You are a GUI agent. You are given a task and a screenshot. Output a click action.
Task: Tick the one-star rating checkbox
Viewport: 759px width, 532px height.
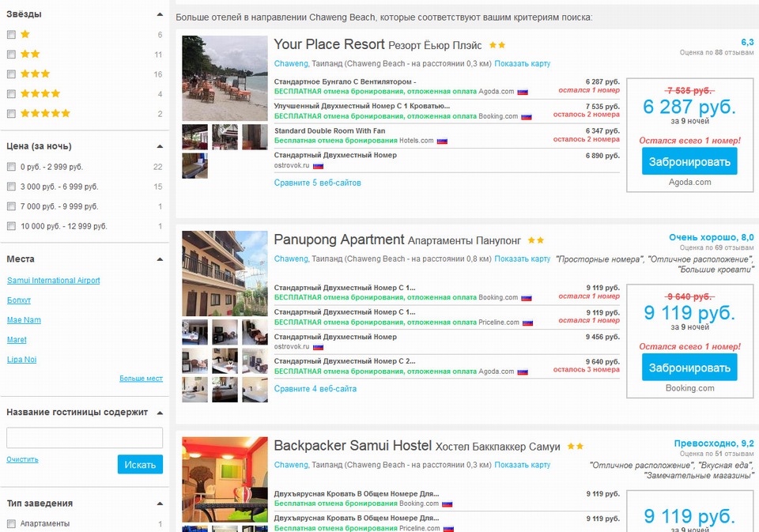tap(11, 35)
